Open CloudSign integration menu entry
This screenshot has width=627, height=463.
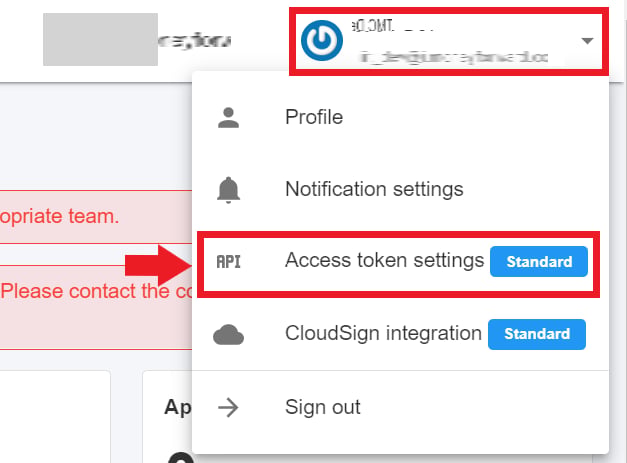click(400, 333)
